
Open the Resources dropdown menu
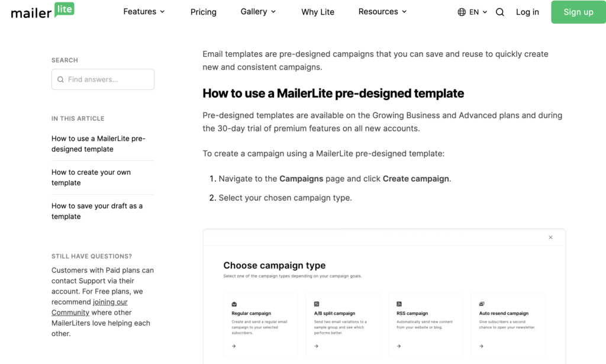tap(382, 12)
